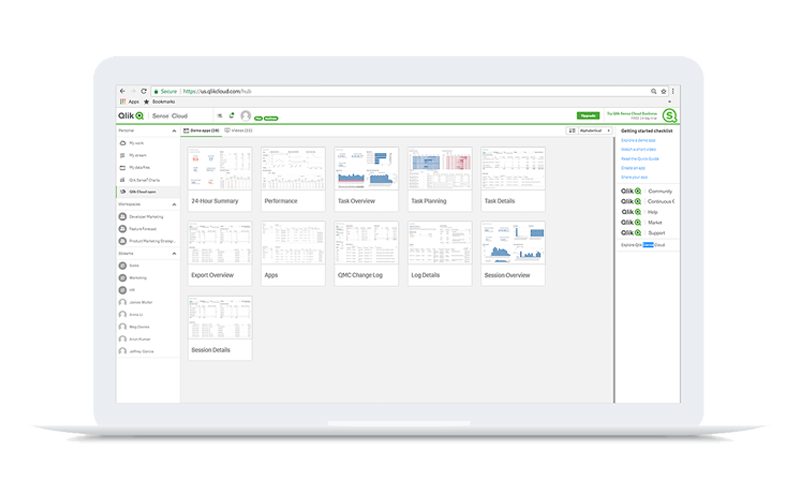The width and height of the screenshot is (800, 500).
Task: Click Watch a short video link
Action: click(x=639, y=149)
